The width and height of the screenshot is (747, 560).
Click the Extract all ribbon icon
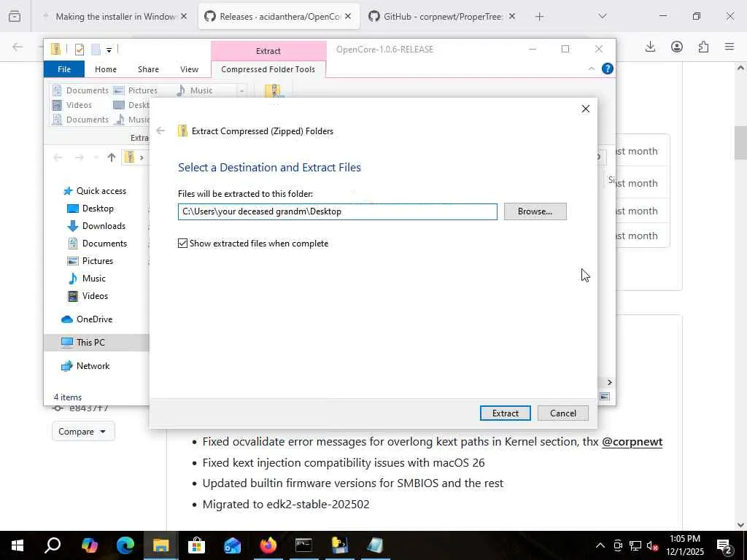click(x=273, y=90)
